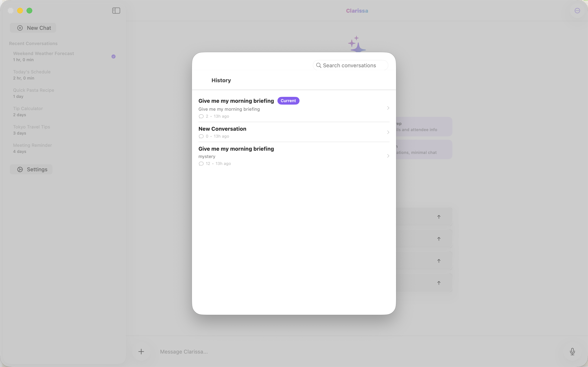This screenshot has height=367, width=588.
Task: Open chevron beside New Conversation entry
Action: point(388,132)
